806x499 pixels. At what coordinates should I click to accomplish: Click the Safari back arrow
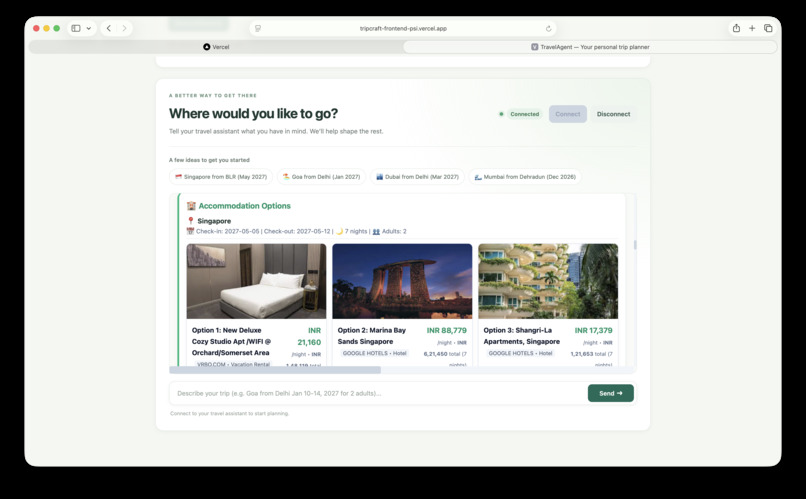[x=108, y=28]
